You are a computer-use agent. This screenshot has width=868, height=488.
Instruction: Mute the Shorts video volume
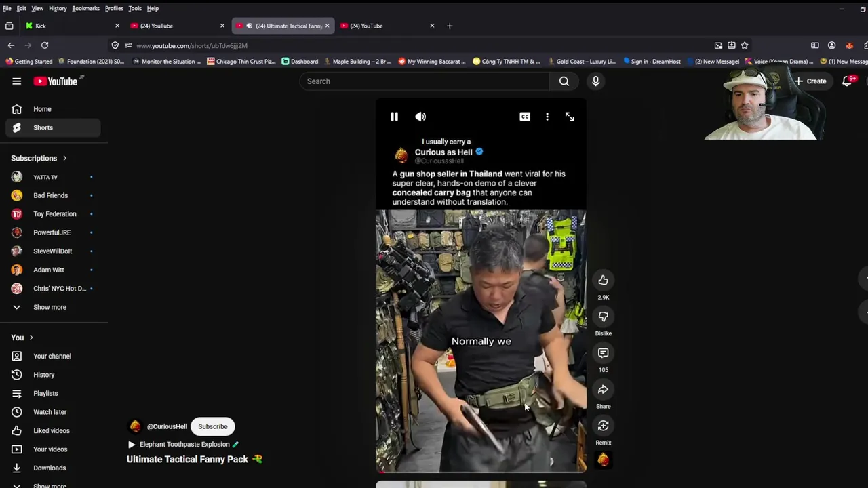tap(420, 117)
